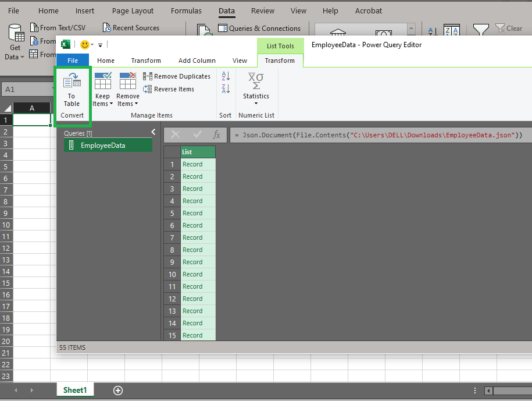Open Excel Help tab
The height and width of the screenshot is (401, 532).
coord(330,11)
